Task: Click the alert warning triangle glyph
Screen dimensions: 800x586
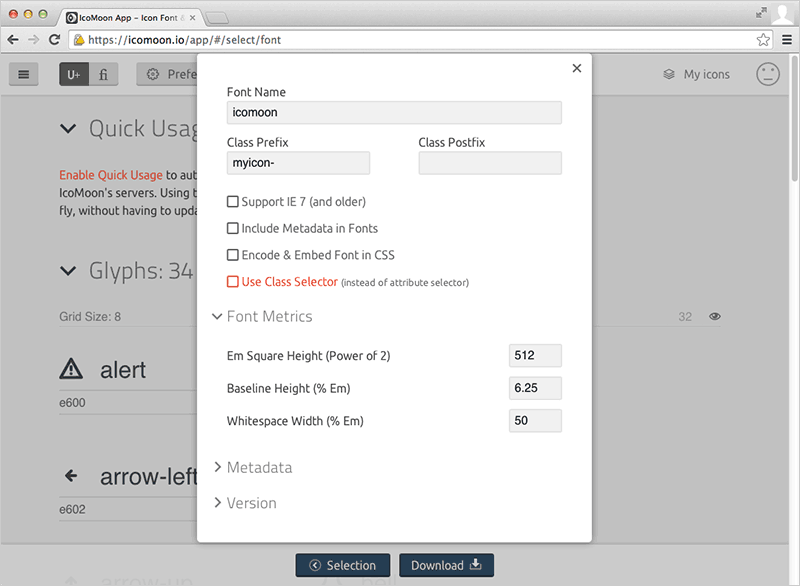Action: coord(71,369)
